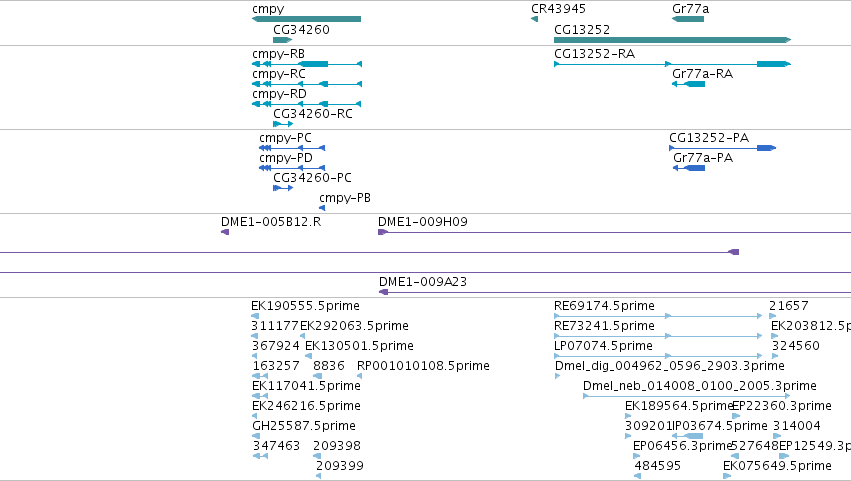Image resolution: width=851 pixels, height=481 pixels.
Task: Select the cmpy-RC transcript feature
Action: click(307, 84)
